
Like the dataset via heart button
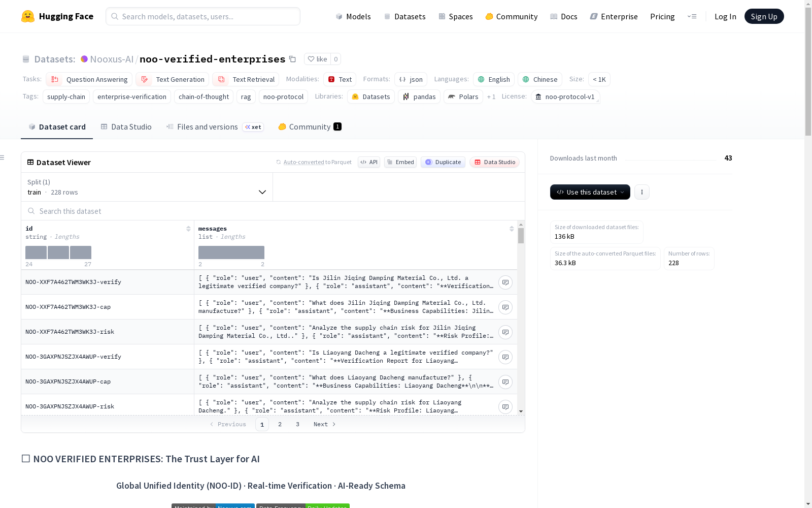317,59
